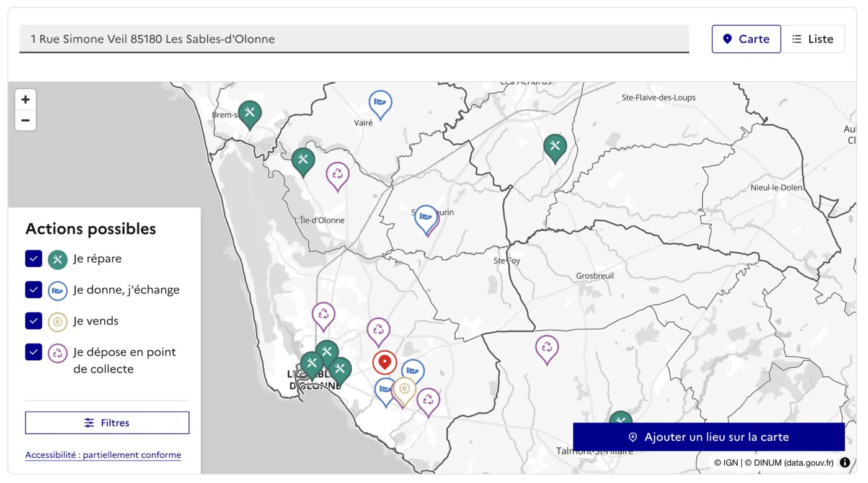Open collection pin north of Les Sables cluster
The image size is (868, 483).
tap(324, 317)
